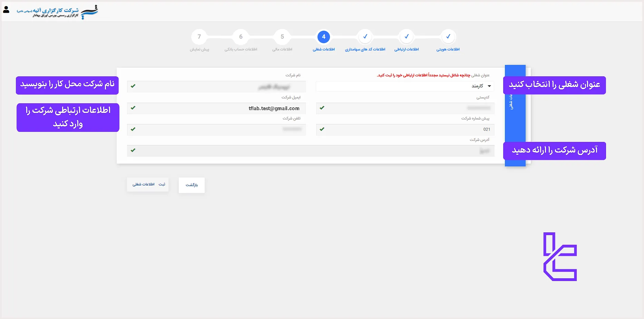Screen dimensions: 644x319
Task: Click the اطلاعات هویتی completed step checkmark
Action: point(448,36)
